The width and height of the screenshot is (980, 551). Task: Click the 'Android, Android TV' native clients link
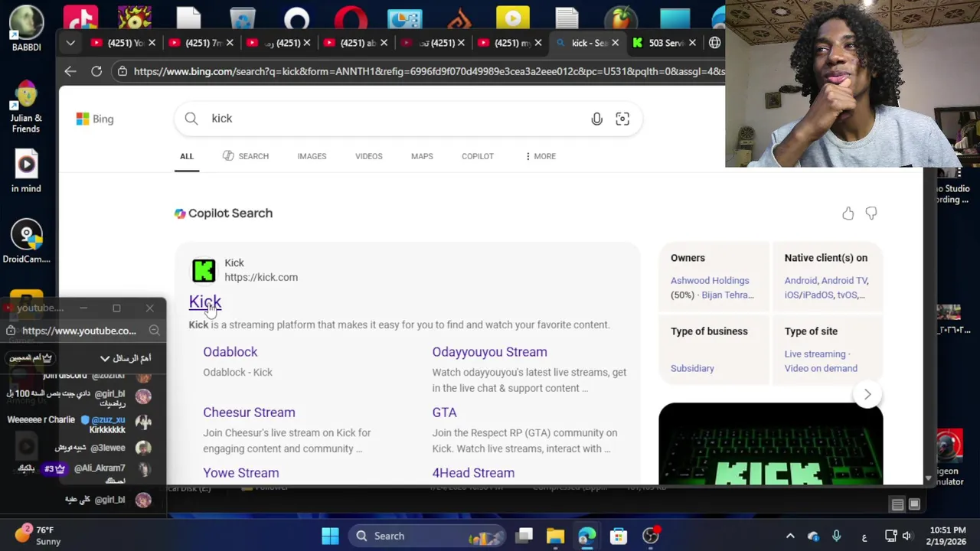(x=826, y=280)
